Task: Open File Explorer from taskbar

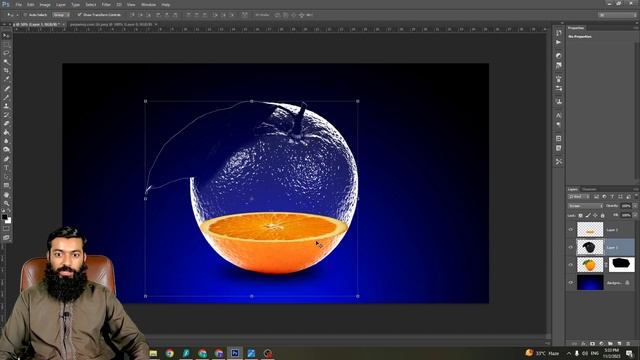Action: 153,353
